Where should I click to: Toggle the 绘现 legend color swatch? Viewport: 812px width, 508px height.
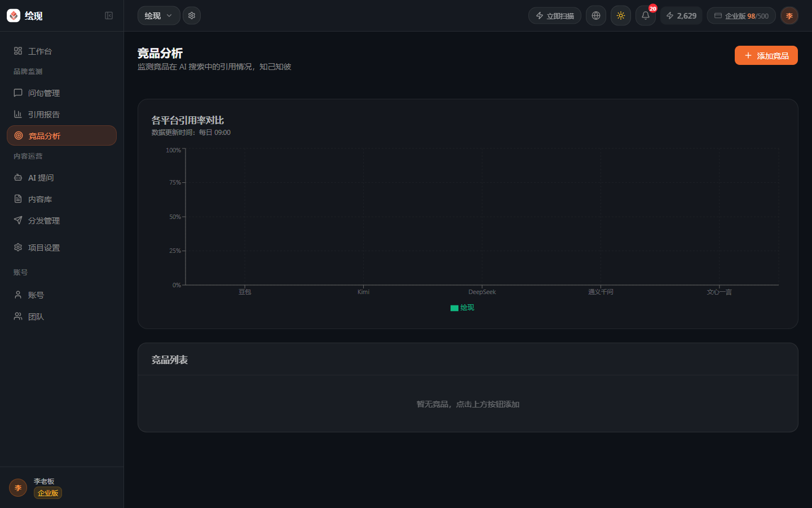[x=454, y=308]
